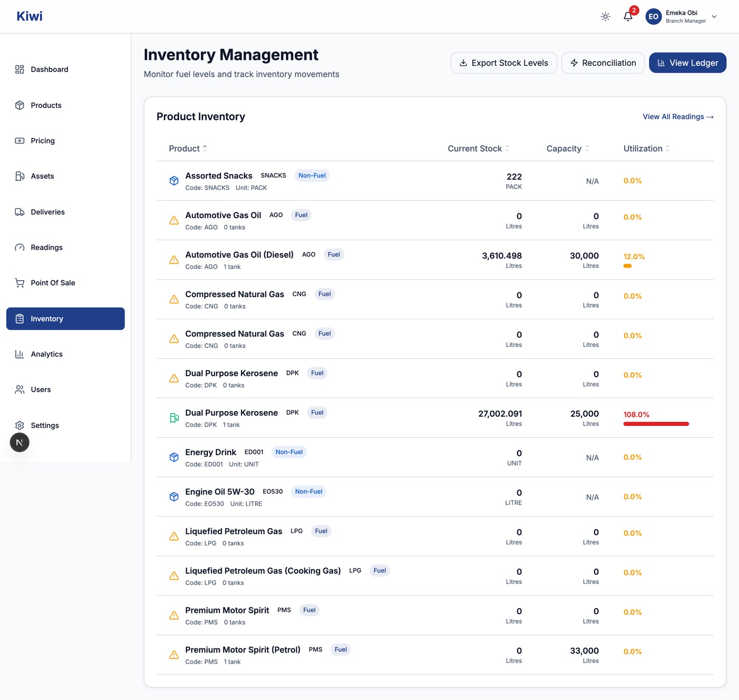Follow the View All Readings link
The width and height of the screenshot is (739, 700).
678,116
